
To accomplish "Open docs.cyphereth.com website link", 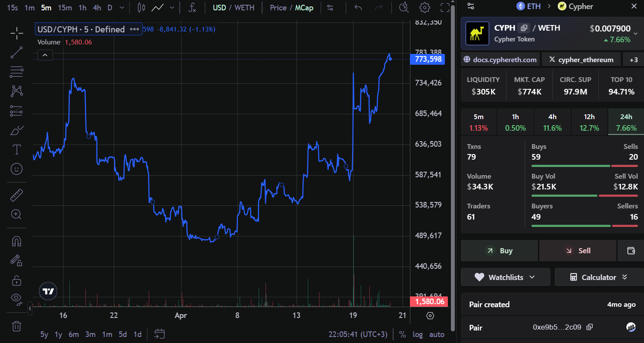I will pyautogui.click(x=501, y=60).
